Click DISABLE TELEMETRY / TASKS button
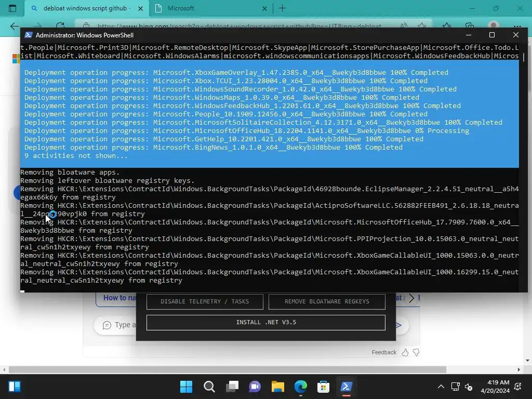 205,301
